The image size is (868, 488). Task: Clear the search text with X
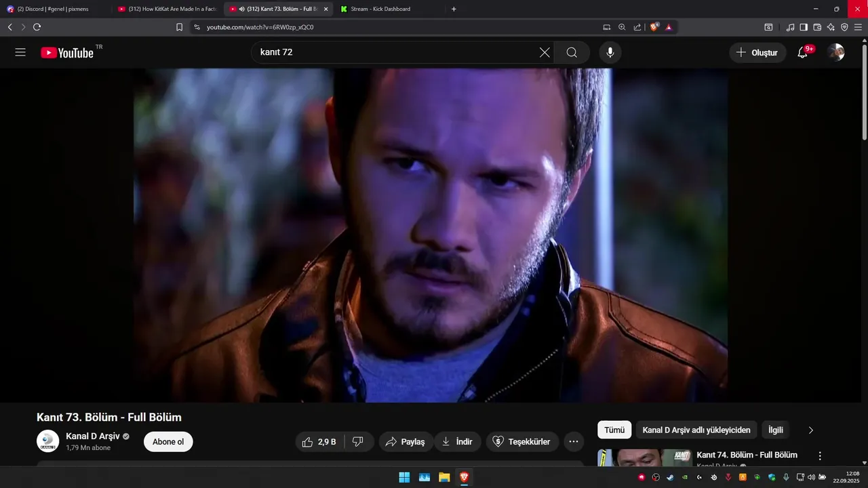[545, 52]
